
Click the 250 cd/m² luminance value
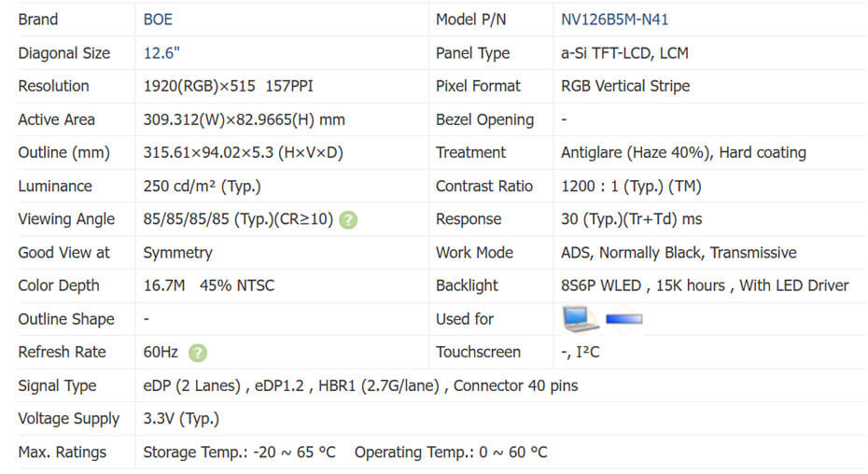[202, 187]
